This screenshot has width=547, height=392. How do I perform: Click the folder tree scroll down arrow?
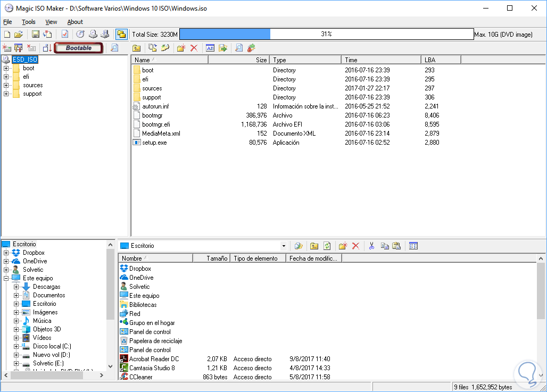pyautogui.click(x=110, y=366)
